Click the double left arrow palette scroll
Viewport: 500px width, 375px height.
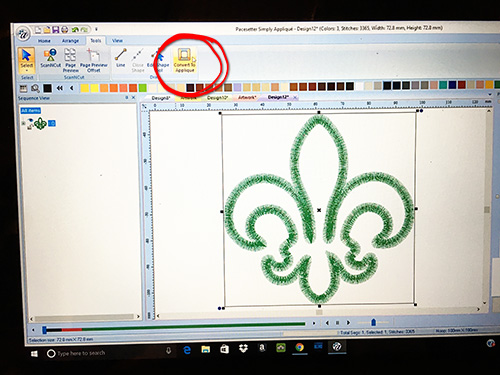click(60, 88)
